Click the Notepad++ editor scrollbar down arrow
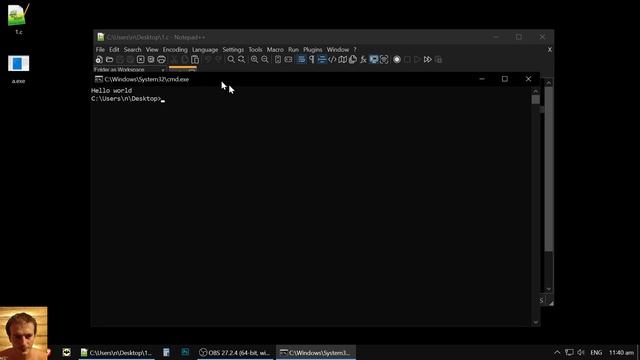Viewport: 640px width, 360px height. point(549,289)
